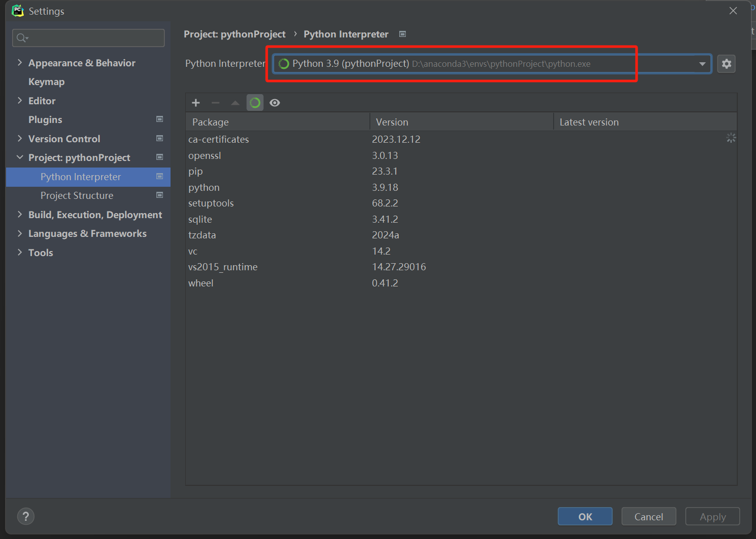Collapse the Project: pythonProject section
Viewport: 756px width, 539px height.
click(20, 157)
